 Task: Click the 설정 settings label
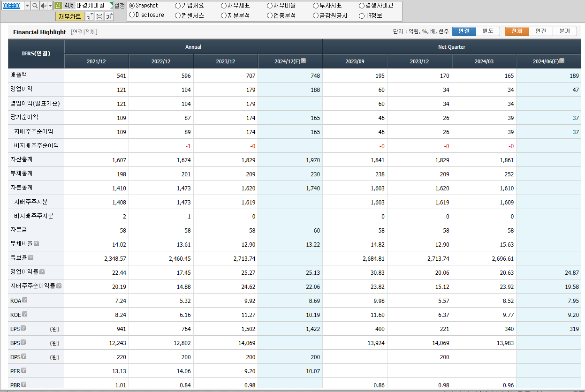tap(120, 6)
